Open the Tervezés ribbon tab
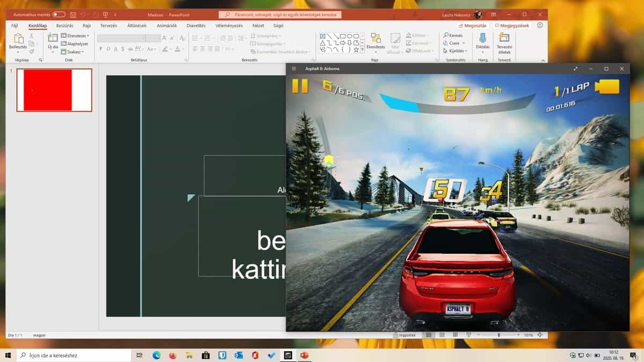 (108, 25)
